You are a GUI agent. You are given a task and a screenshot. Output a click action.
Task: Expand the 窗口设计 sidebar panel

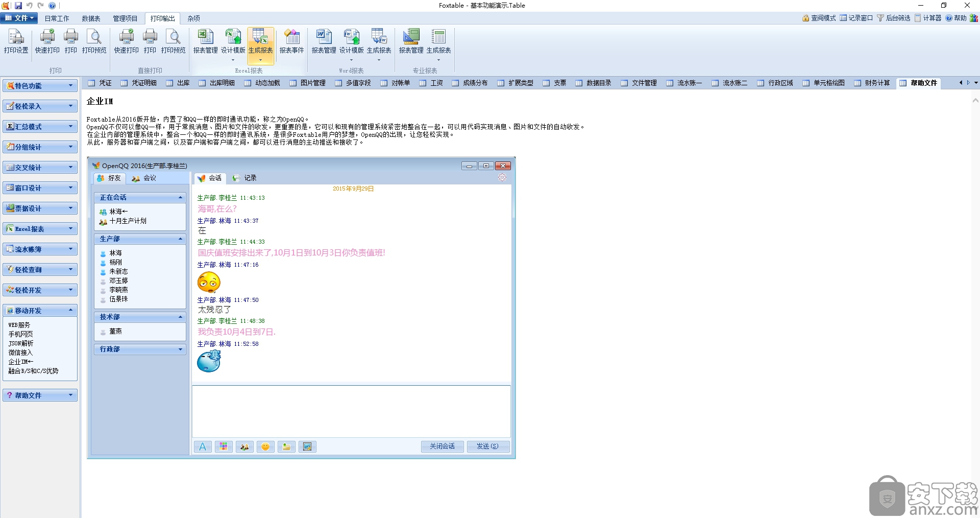[x=40, y=188]
